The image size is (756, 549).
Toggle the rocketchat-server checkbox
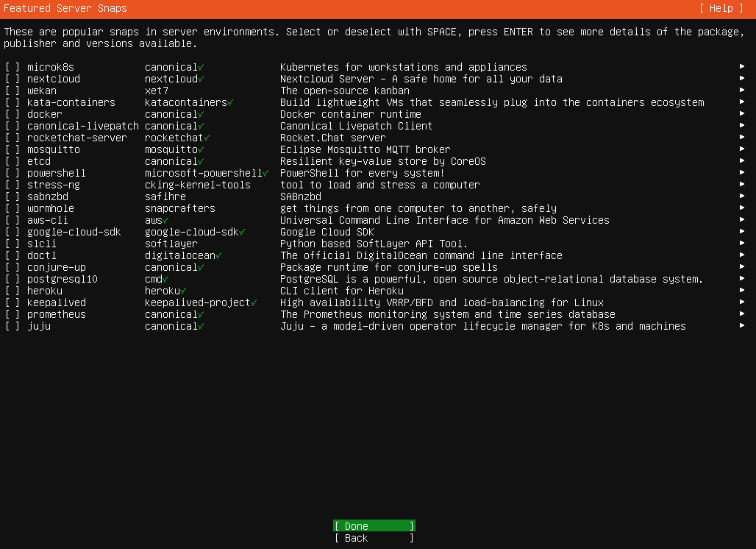tap(13, 138)
